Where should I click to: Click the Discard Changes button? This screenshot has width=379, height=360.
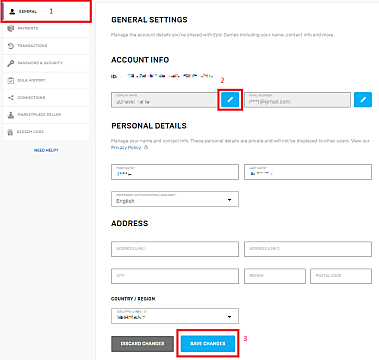(x=142, y=344)
